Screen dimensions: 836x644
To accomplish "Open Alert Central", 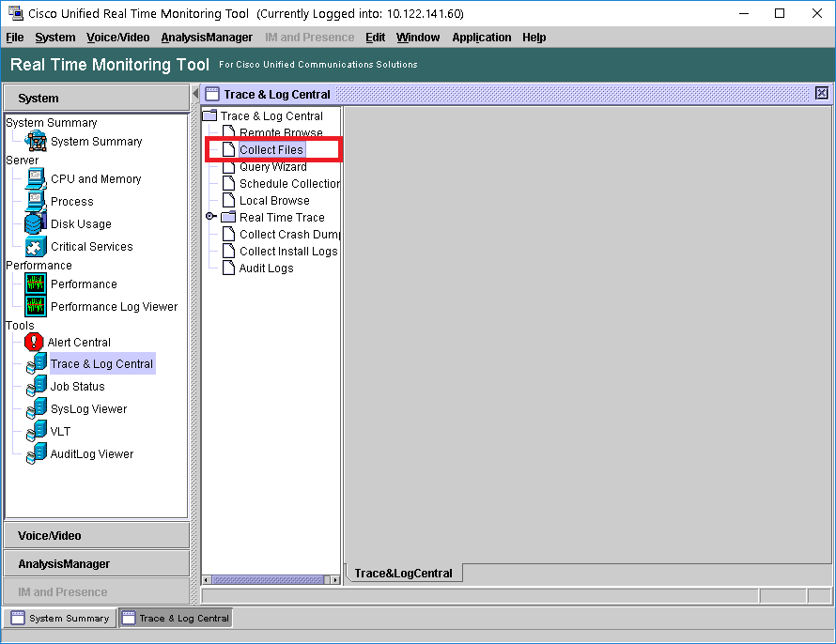I will pos(79,342).
